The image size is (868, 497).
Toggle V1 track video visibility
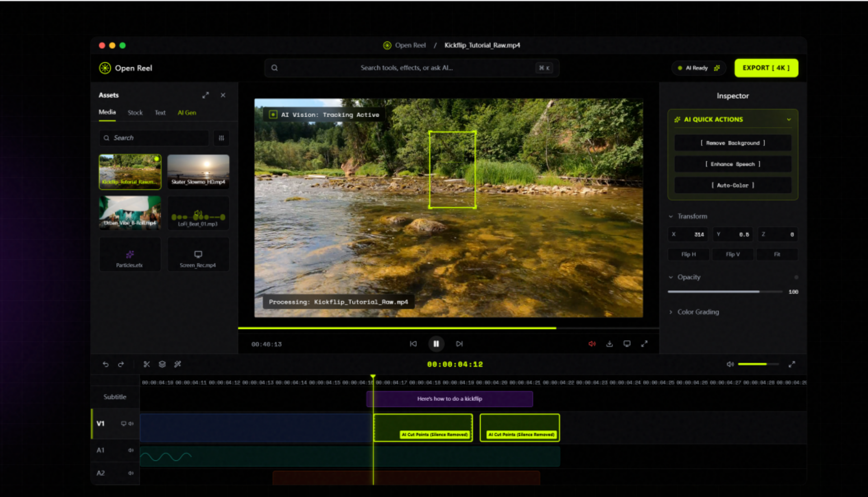[123, 424]
